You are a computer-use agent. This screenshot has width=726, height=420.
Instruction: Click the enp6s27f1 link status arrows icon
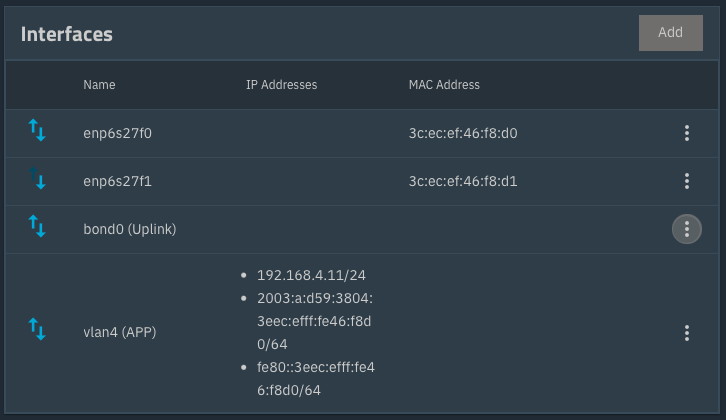[37, 180]
